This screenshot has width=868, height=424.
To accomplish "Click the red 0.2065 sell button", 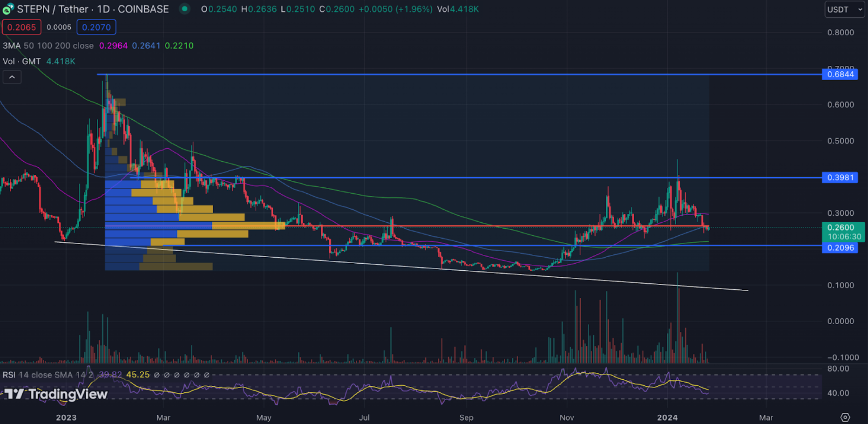I will [x=21, y=27].
